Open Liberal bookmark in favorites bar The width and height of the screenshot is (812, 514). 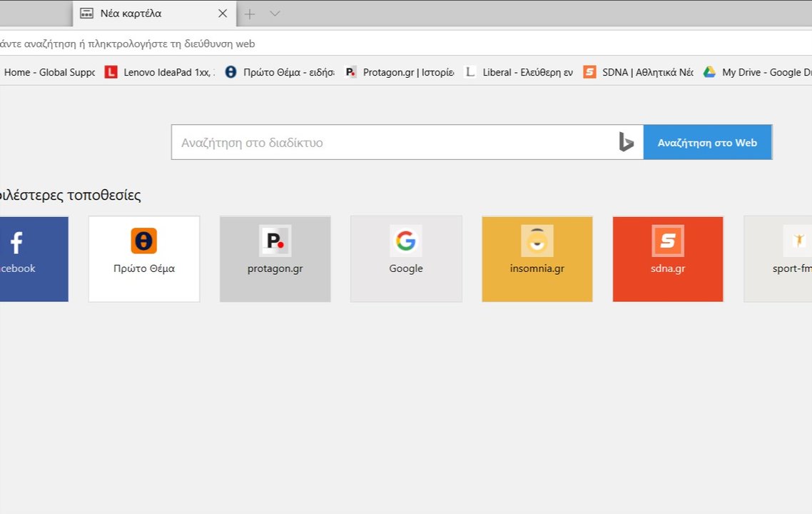(x=519, y=73)
